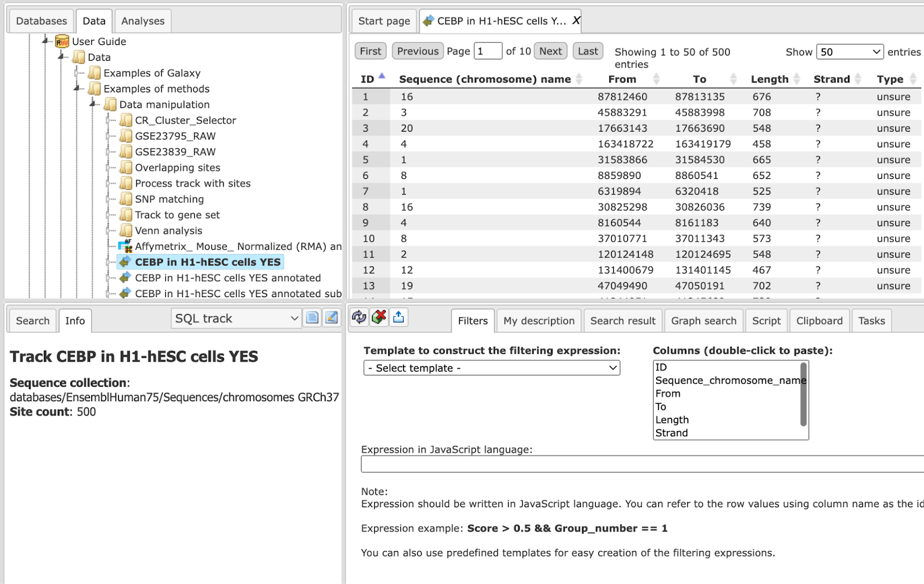The height and width of the screenshot is (584, 924).
Task: Click the JavaScript expression input field
Action: pos(642,464)
